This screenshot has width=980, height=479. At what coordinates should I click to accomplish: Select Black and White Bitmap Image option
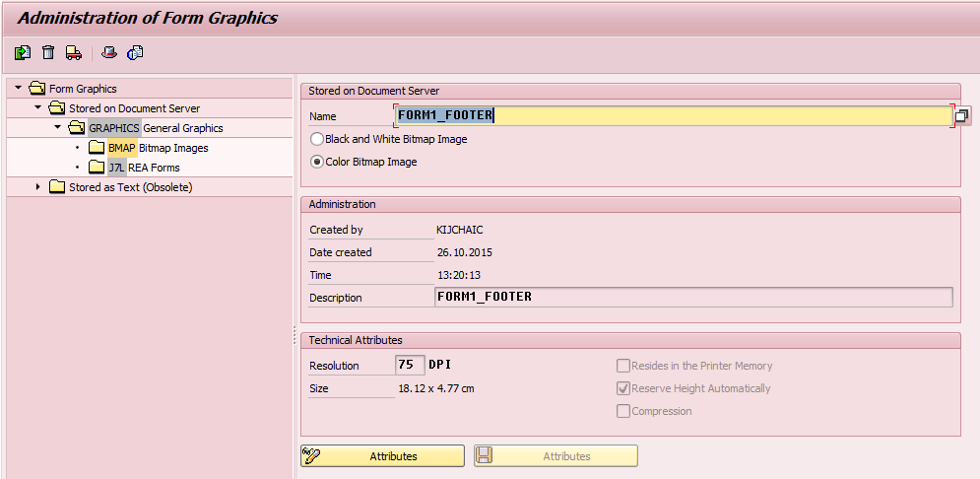click(317, 139)
